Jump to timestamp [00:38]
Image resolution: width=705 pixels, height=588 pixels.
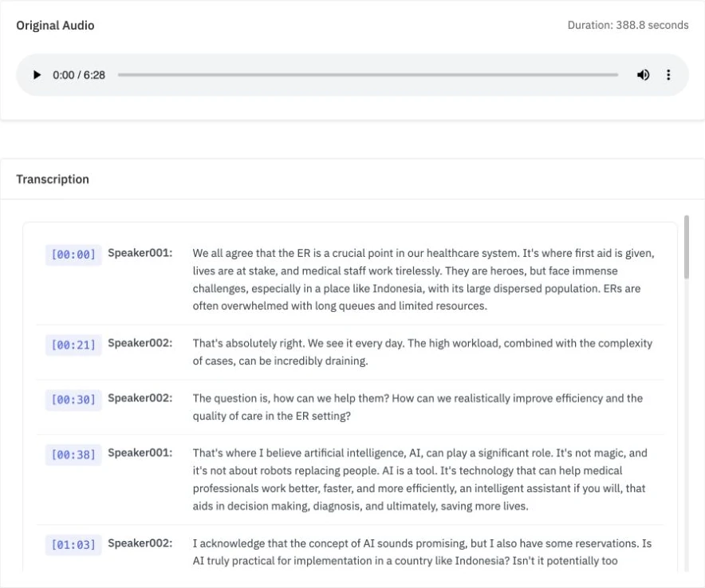tap(73, 455)
